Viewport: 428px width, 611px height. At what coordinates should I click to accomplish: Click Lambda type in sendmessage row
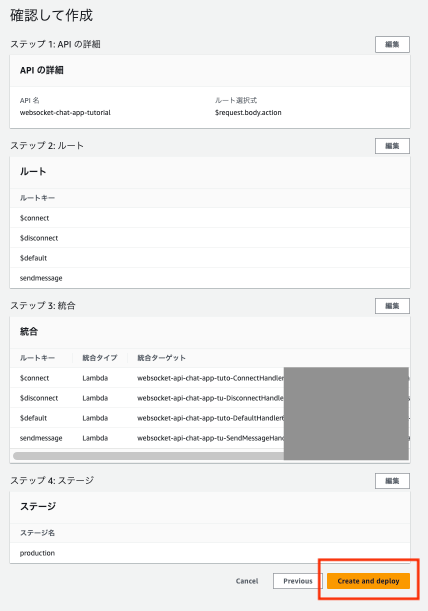tap(95, 438)
